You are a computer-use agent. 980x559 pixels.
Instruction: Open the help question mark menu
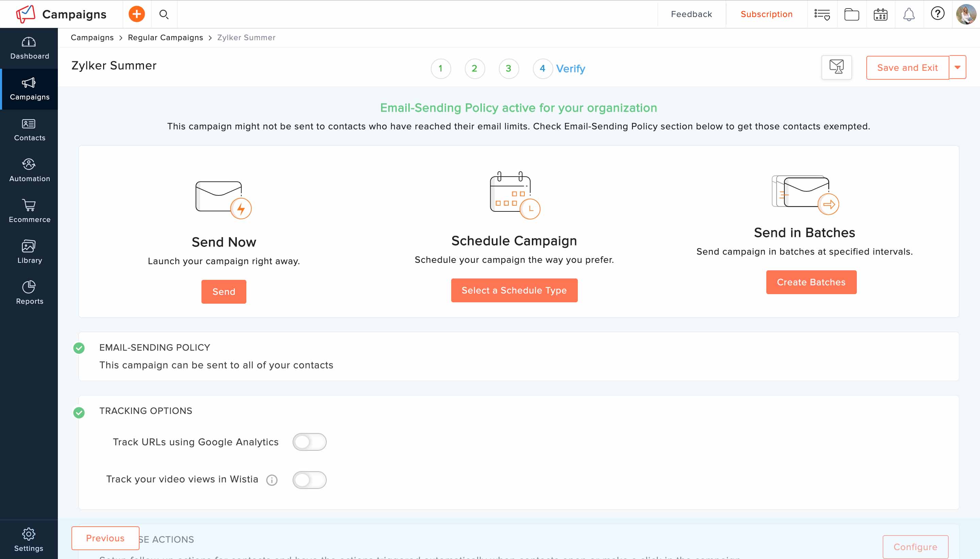click(x=937, y=14)
